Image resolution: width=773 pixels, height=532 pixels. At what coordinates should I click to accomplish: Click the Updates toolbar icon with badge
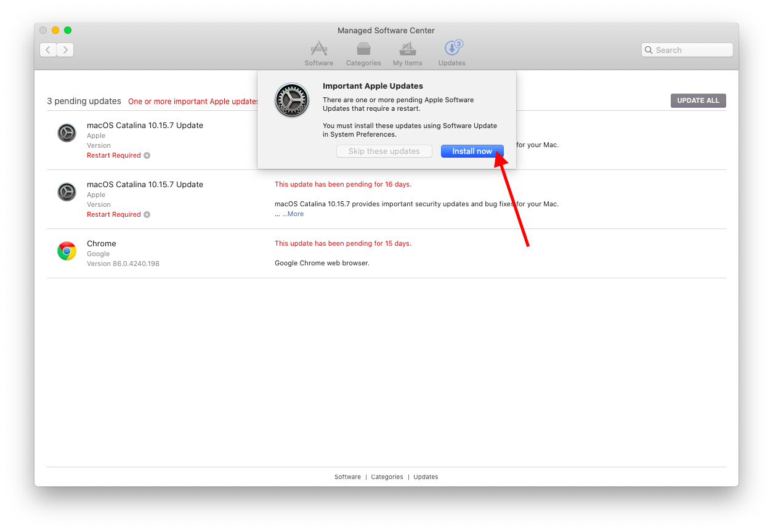(452, 54)
